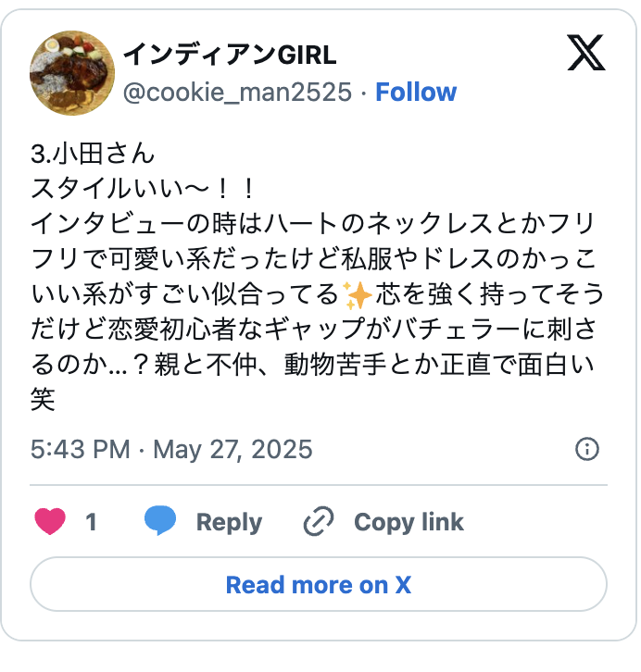Like the post with the heart icon
Screen dimensions: 641x672
click(50, 522)
